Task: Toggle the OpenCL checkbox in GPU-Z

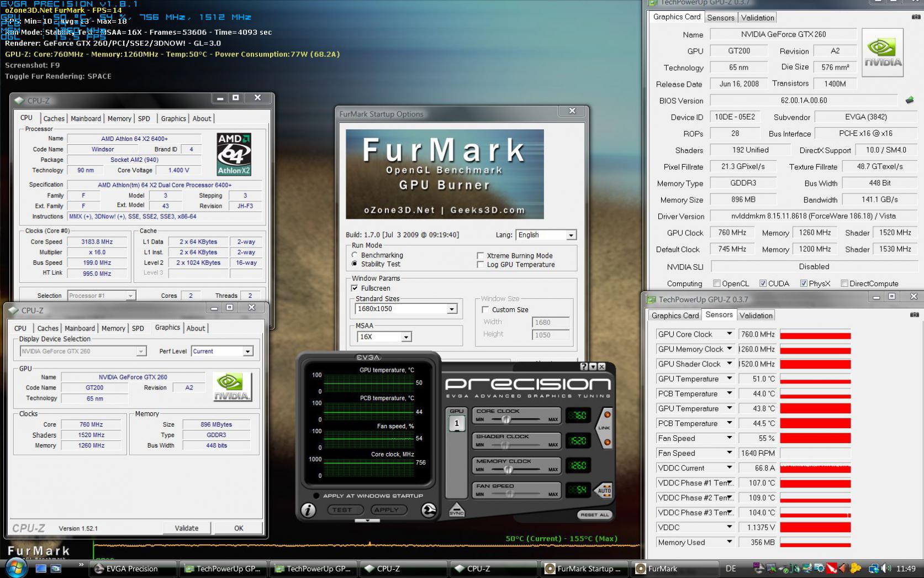Action: [717, 283]
